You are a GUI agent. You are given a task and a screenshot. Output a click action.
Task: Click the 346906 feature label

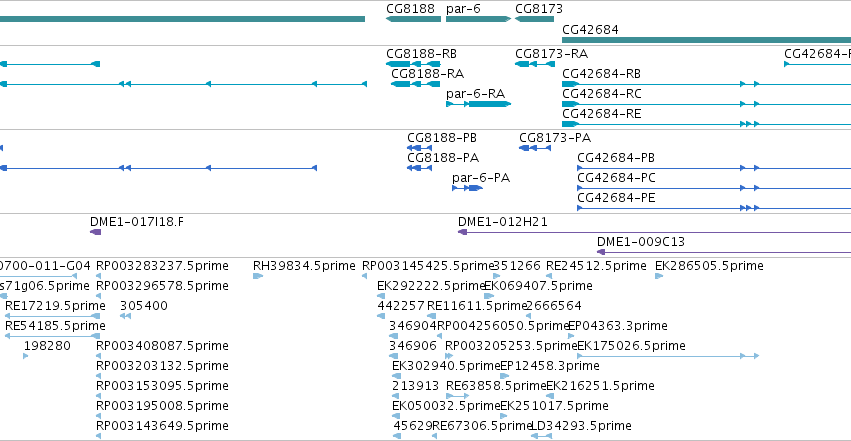click(x=413, y=346)
